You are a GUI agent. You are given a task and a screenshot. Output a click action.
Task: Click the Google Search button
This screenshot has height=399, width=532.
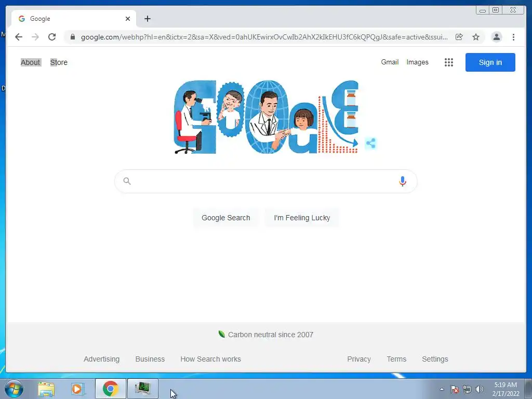pyautogui.click(x=225, y=218)
